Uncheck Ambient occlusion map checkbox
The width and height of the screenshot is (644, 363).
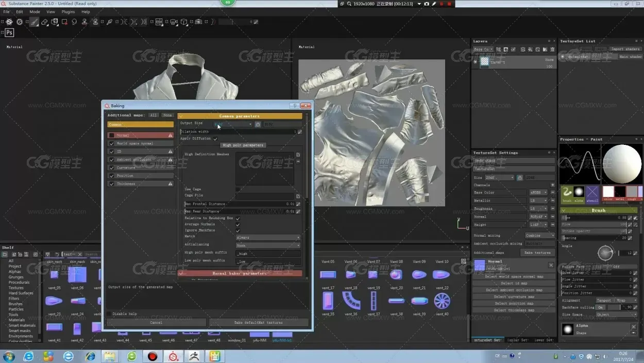(111, 159)
